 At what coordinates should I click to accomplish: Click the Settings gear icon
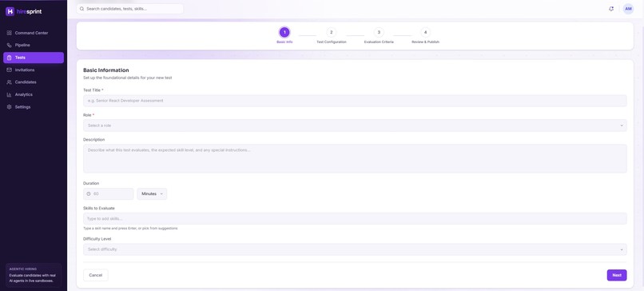(10, 107)
